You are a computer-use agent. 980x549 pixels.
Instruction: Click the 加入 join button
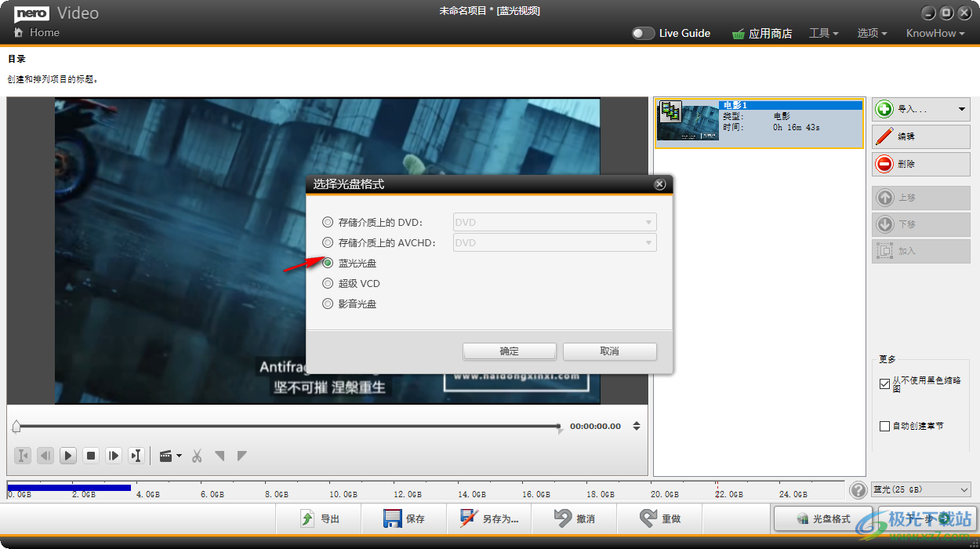[921, 251]
